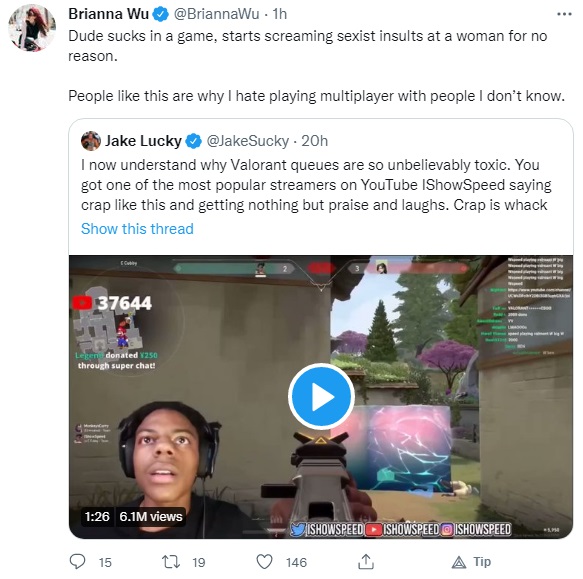Screen dimensions: 583x579
Task: Click the Tip triangle icon
Action: 459,562
